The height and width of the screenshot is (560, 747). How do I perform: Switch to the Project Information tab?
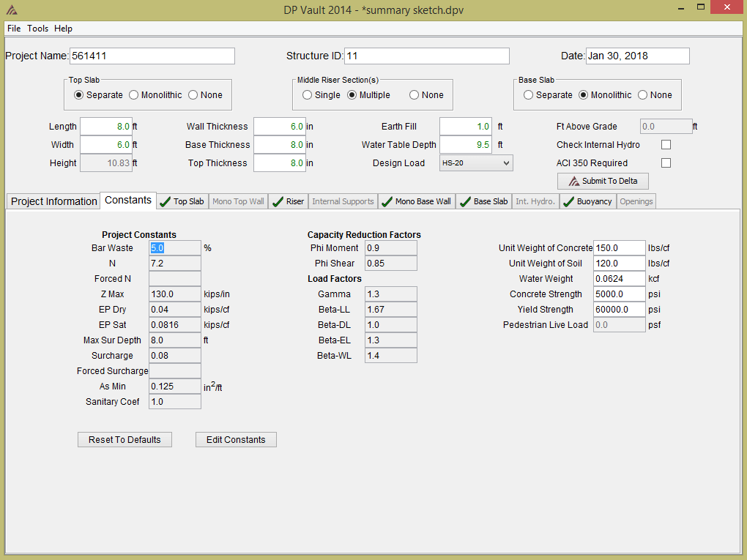(x=53, y=201)
